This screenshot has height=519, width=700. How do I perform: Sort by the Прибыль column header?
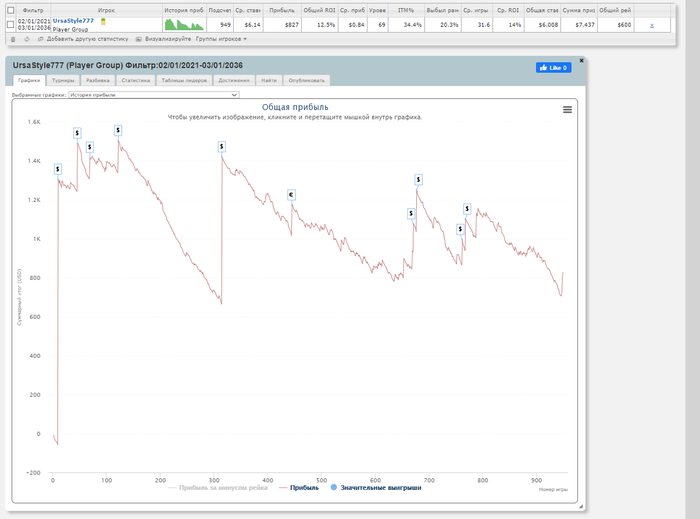(x=282, y=10)
